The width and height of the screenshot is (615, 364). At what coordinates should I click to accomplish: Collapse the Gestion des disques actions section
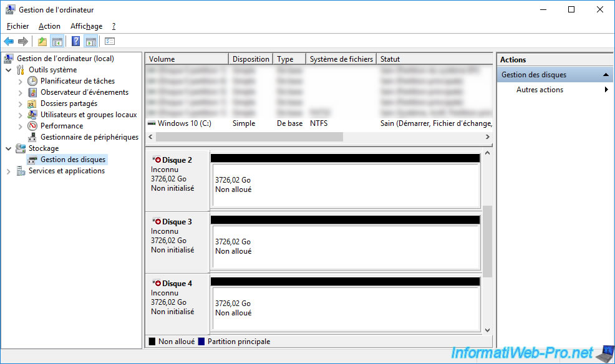click(x=605, y=75)
